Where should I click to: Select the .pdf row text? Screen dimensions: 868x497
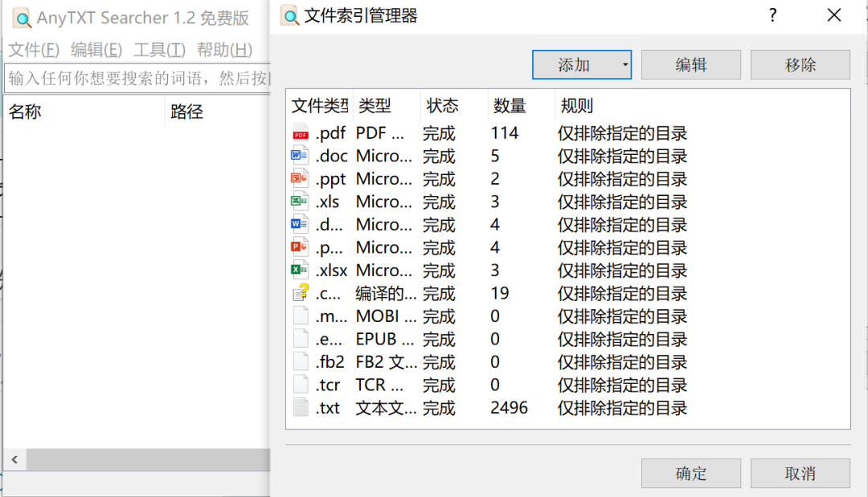(x=330, y=133)
